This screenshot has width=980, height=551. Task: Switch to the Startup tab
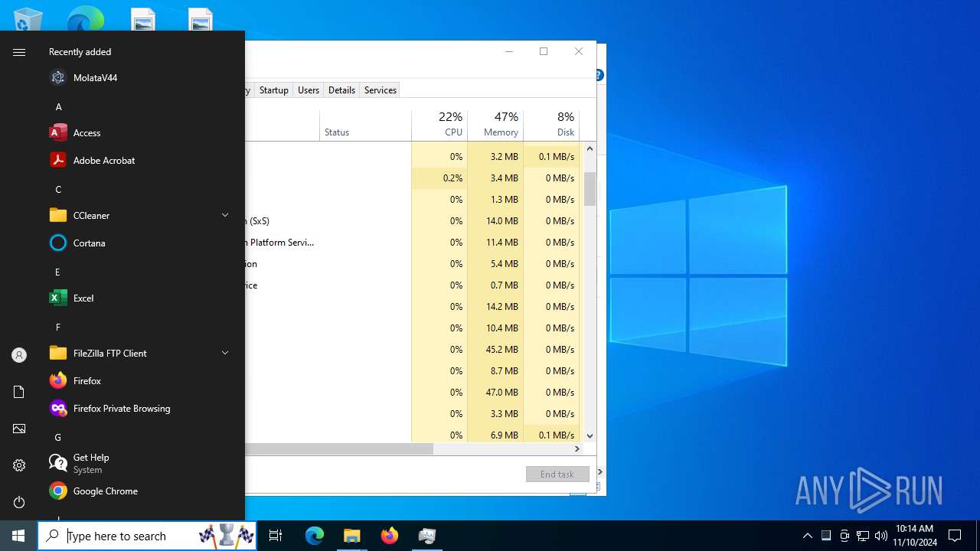coord(273,90)
